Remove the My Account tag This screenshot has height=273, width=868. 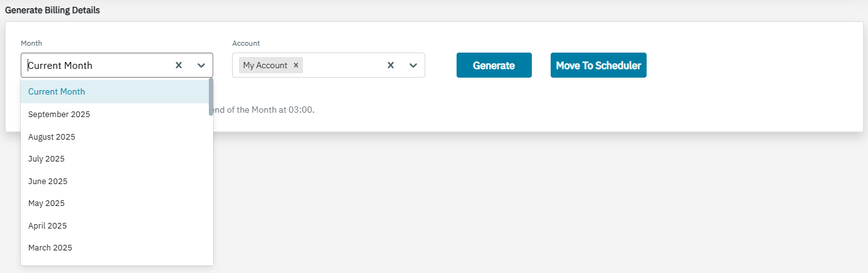[296, 65]
